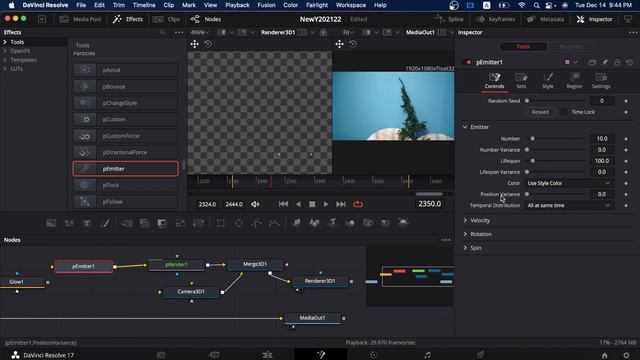The image size is (640, 360).
Task: Open Effects panel options menu dots
Action: tap(179, 32)
